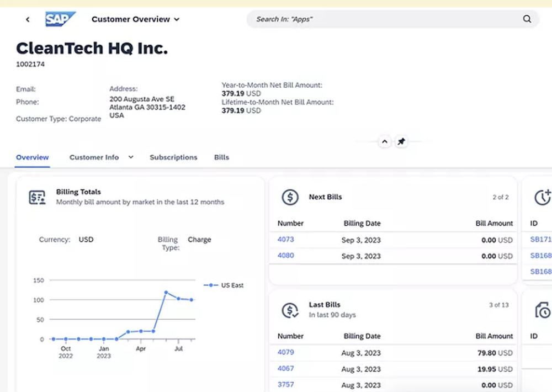
Task: Click the Next Bills dollar icon
Action: pos(290,197)
